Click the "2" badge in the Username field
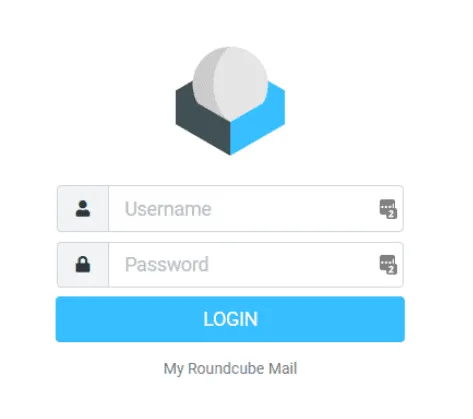The width and height of the screenshot is (473, 419). click(x=392, y=214)
